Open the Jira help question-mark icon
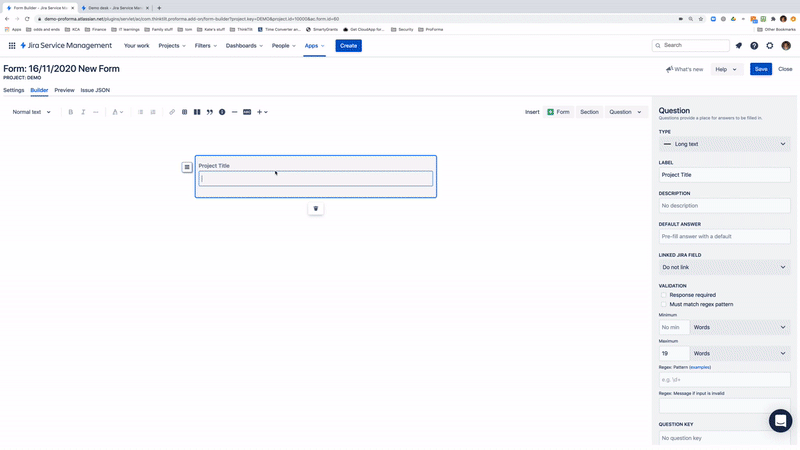 pos(754,45)
